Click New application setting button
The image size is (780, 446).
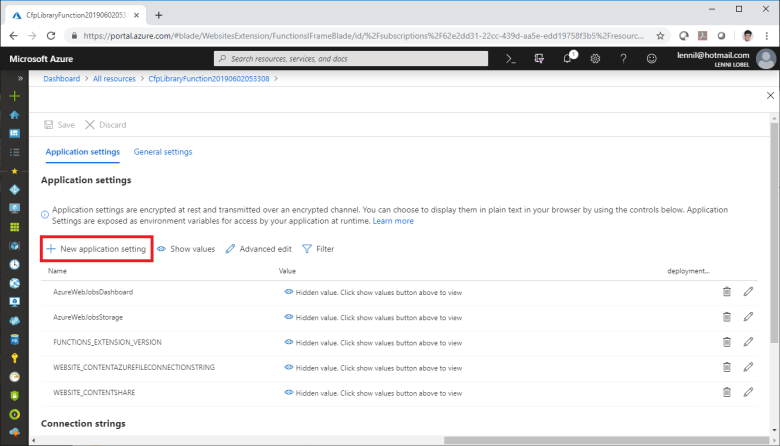coord(97,249)
